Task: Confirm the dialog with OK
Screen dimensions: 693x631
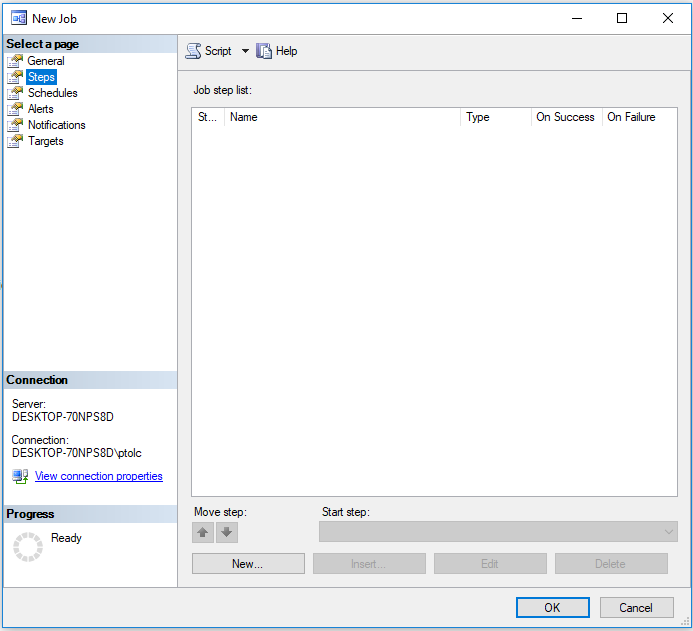Action: pyautogui.click(x=552, y=607)
